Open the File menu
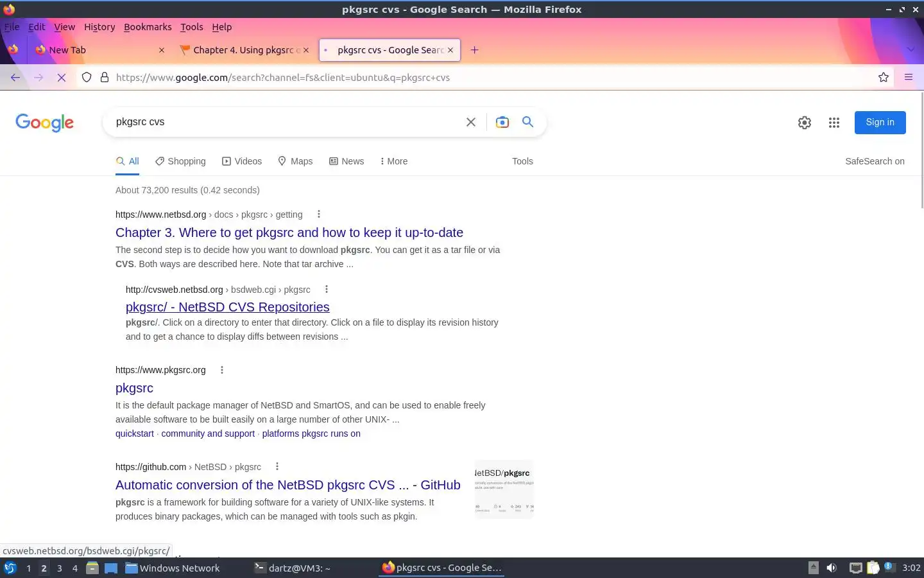 click(12, 27)
